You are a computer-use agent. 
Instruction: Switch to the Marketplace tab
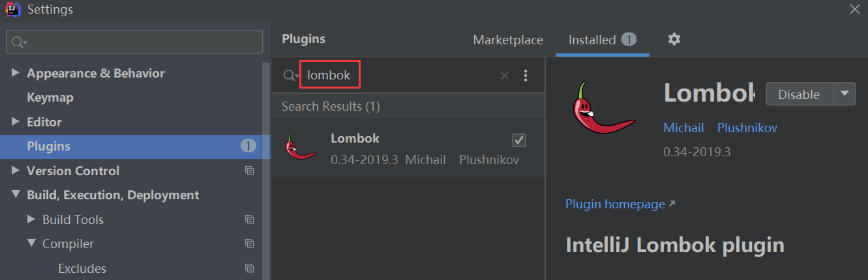click(508, 40)
